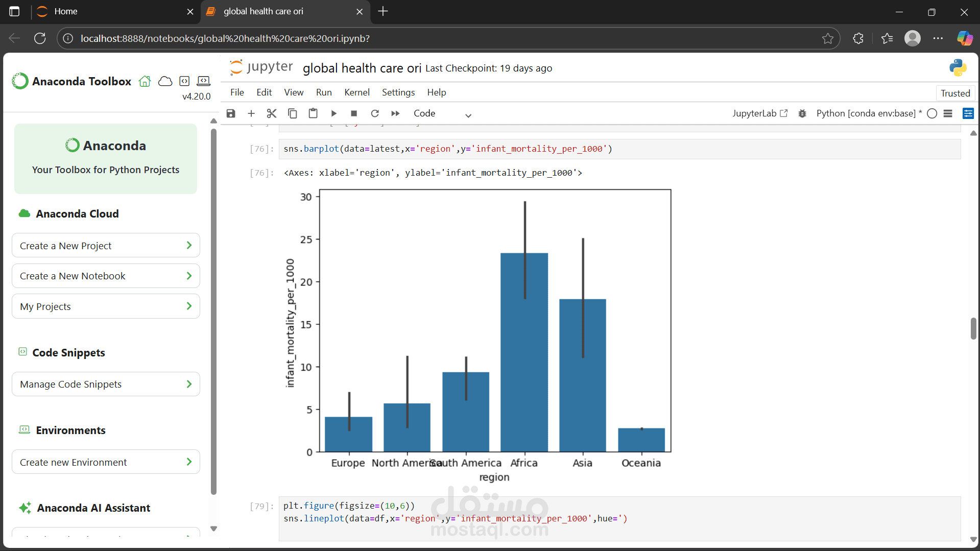This screenshot has width=980, height=551.
Task: Click the sidebar vertical scrollbar
Action: [213, 312]
